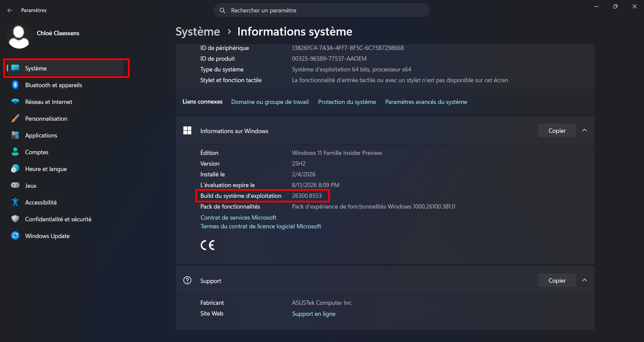This screenshot has width=644, height=342.
Task: Select Windows 11 Famille Insider Preview text
Action: click(x=337, y=153)
